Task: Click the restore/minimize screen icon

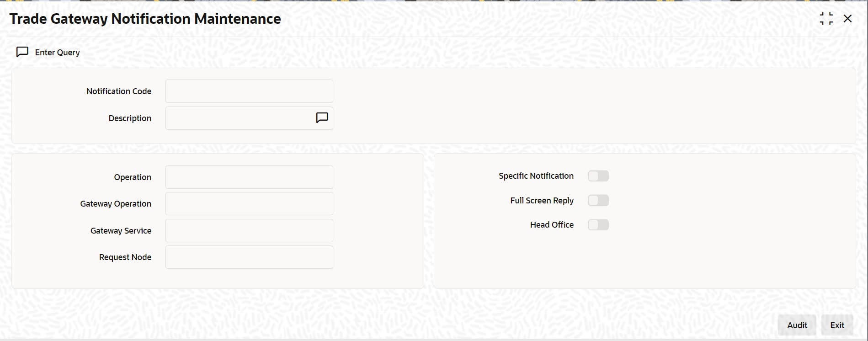Action: [x=826, y=19]
